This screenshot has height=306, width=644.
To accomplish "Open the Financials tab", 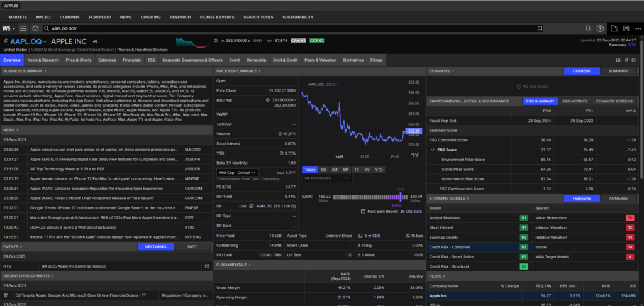I will [131, 60].
